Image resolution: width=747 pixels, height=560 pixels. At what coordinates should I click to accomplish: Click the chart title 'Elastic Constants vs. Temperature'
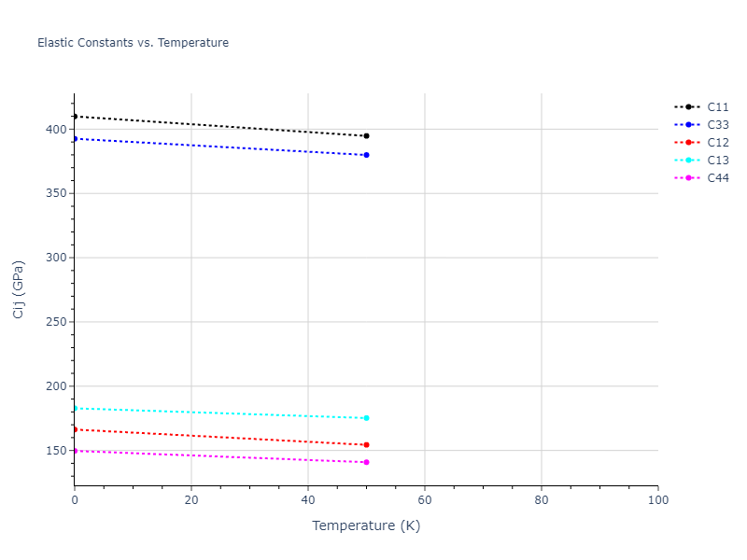(x=133, y=43)
